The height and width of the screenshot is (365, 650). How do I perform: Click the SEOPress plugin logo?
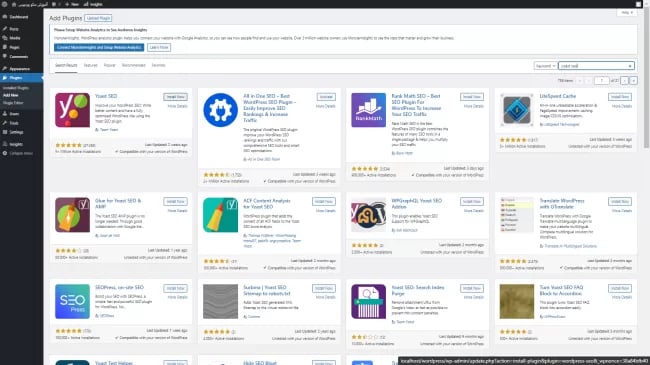click(x=72, y=302)
